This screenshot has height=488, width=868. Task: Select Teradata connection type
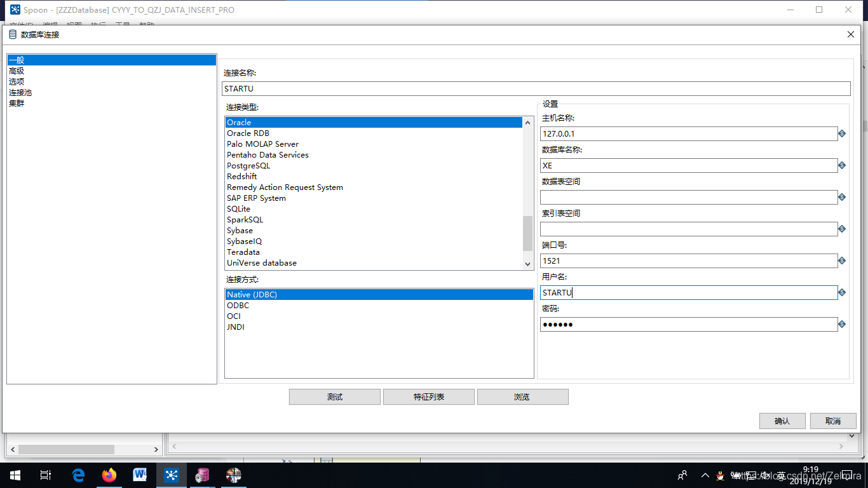[x=374, y=252]
